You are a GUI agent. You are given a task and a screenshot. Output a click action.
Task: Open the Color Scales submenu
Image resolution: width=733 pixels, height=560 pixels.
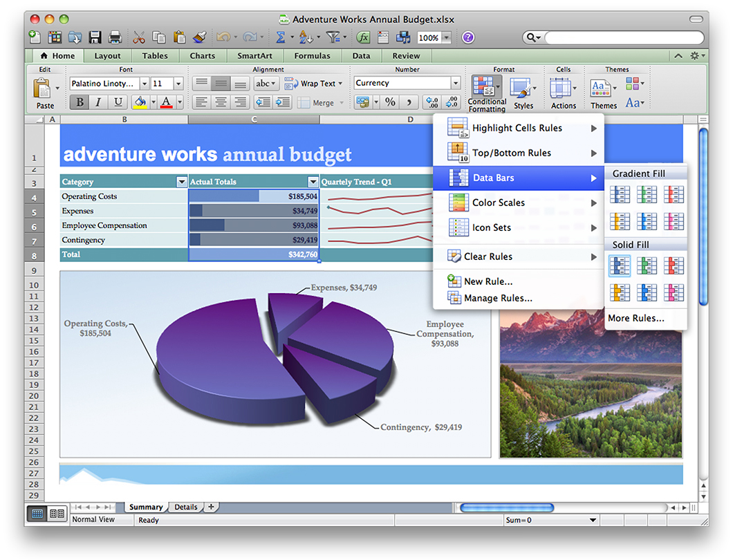(x=498, y=203)
